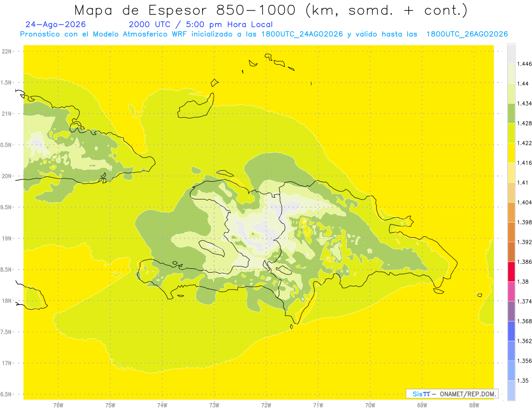The image size is (532, 411).
Task: Click the legend value '1.416'
Action: point(524,163)
